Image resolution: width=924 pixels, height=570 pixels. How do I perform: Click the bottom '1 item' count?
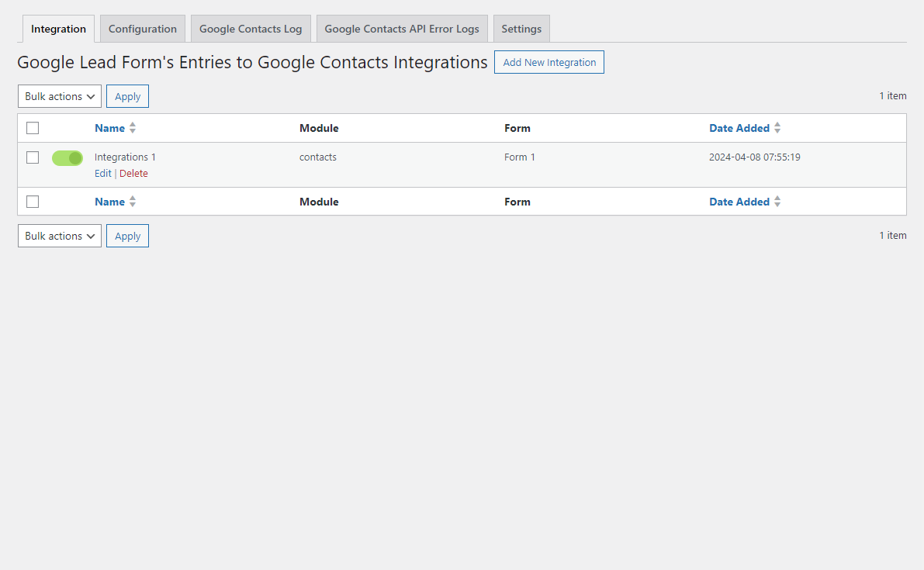[893, 236]
